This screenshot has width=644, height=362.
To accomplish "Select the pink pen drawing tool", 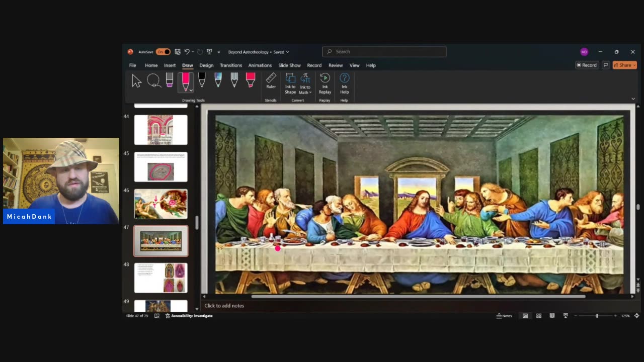I will tap(185, 81).
